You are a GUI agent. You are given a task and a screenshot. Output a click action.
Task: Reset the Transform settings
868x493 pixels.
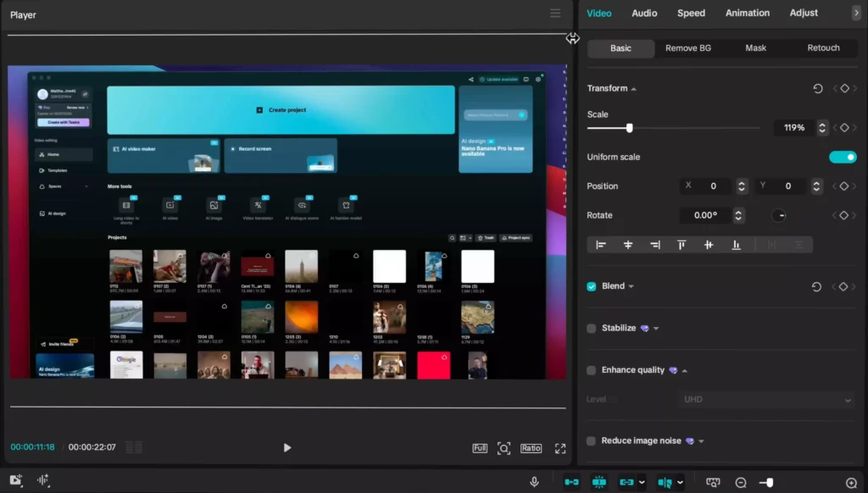pyautogui.click(x=818, y=88)
